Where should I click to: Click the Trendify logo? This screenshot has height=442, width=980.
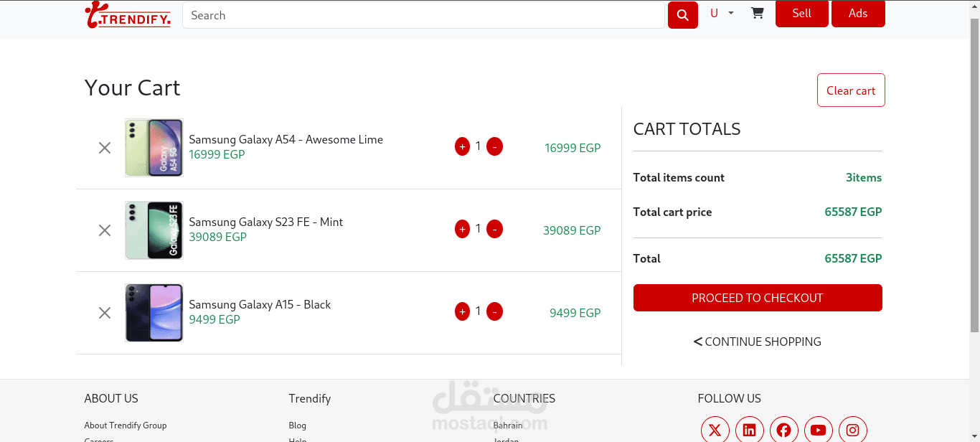tap(128, 14)
